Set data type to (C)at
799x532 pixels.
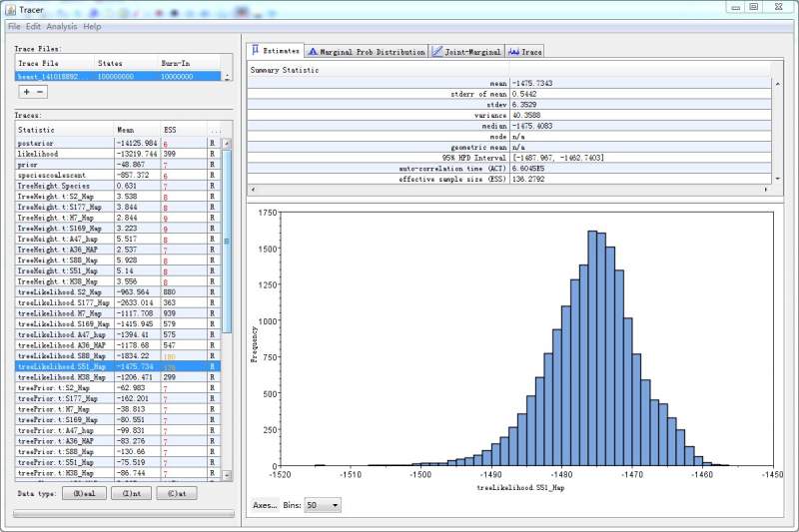pyautogui.click(x=178, y=493)
